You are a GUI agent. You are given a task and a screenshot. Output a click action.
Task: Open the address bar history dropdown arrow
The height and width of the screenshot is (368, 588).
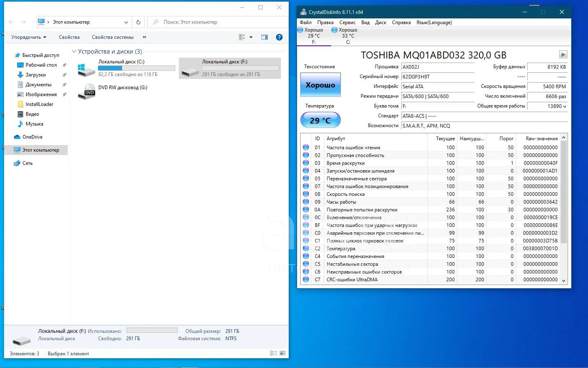coord(126,22)
